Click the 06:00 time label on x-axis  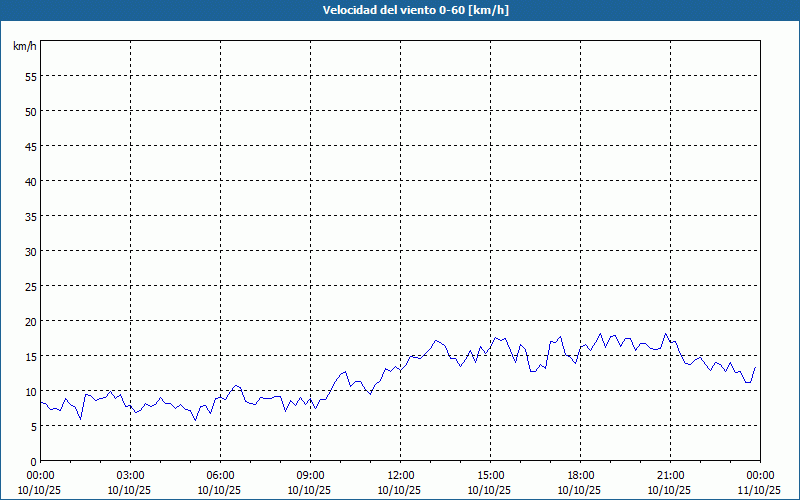tap(220, 475)
